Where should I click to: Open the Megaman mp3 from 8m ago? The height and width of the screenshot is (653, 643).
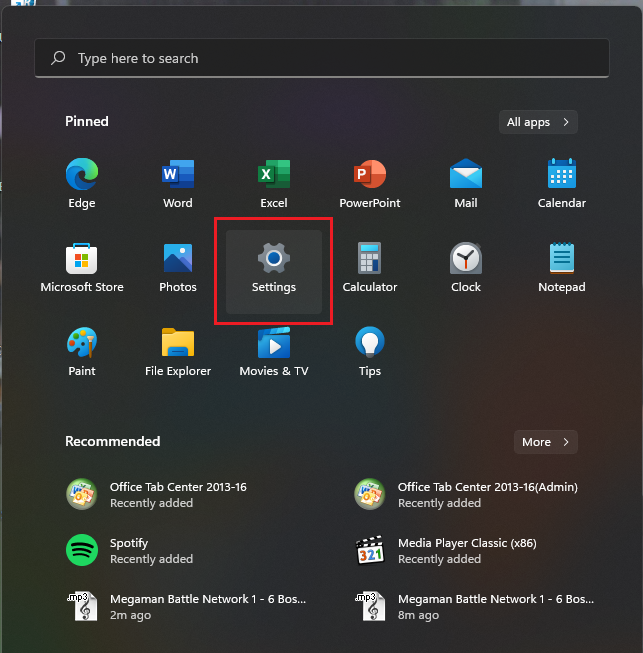475,606
